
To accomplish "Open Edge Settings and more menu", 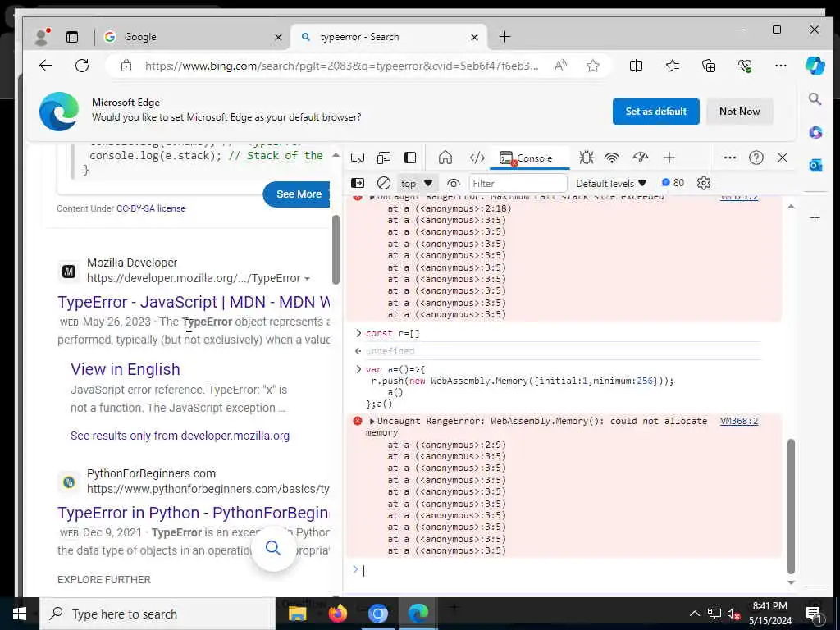I will (x=781, y=66).
